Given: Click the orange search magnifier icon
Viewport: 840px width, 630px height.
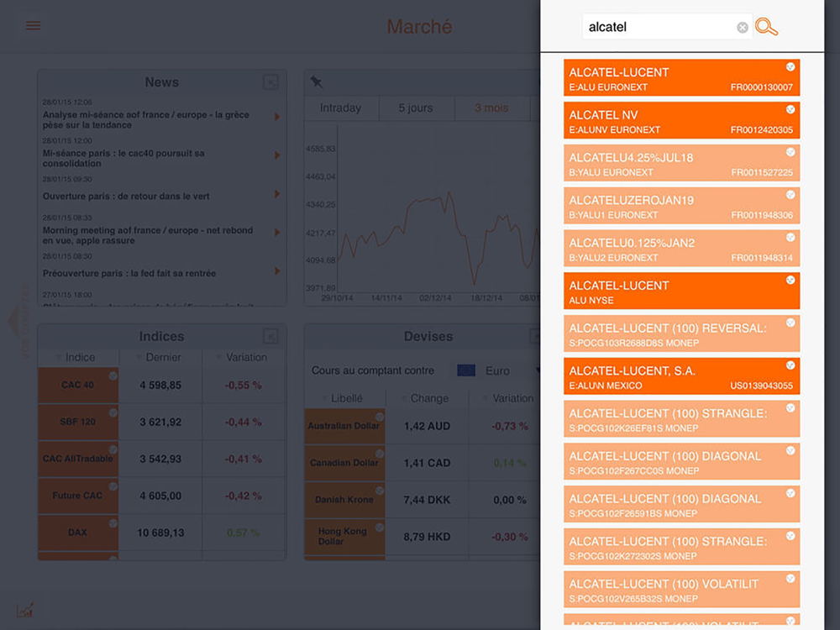Looking at the screenshot, I should coord(766,27).
